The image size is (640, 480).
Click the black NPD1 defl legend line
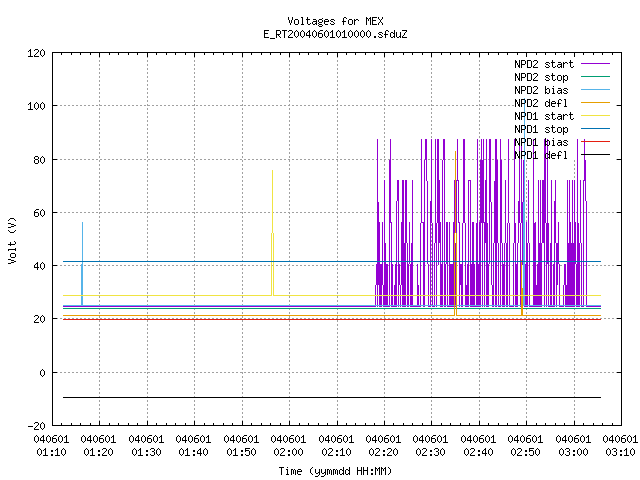pos(596,155)
